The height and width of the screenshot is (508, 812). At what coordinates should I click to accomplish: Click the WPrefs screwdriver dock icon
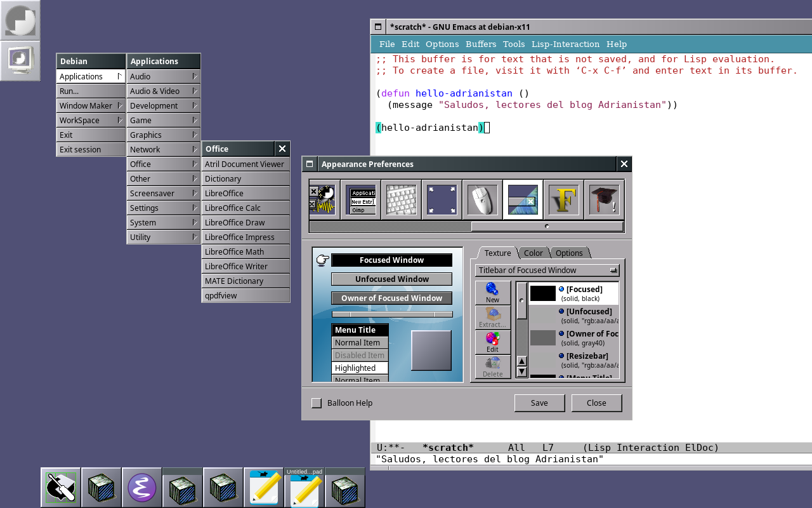61,488
